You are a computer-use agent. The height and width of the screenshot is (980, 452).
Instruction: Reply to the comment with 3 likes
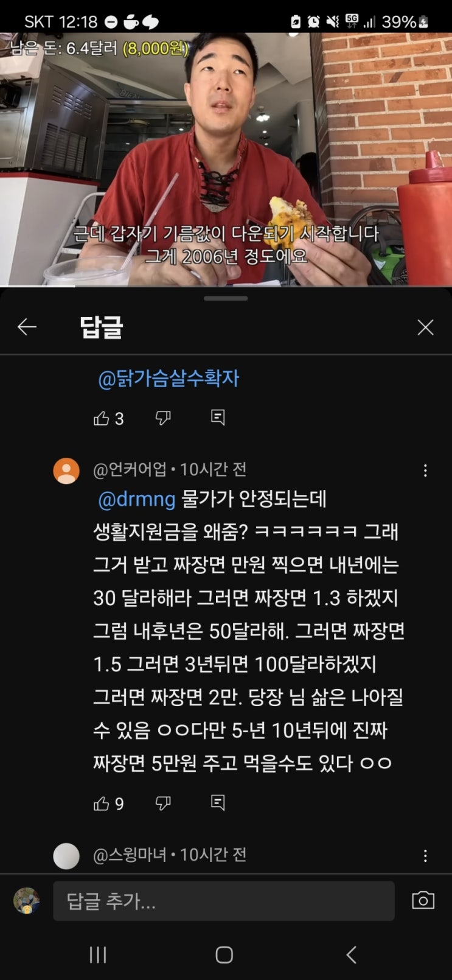[x=218, y=418]
